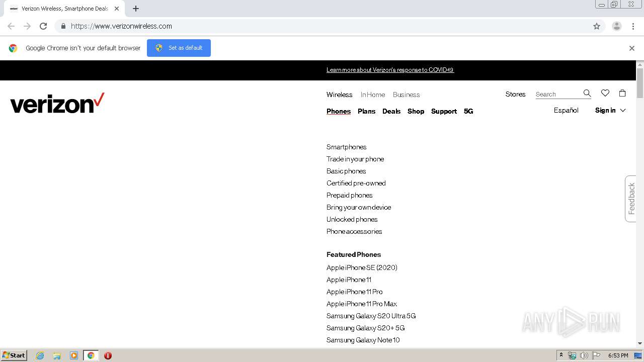The height and width of the screenshot is (362, 644).
Task: Bookmark this page with the star icon
Action: [597, 26]
